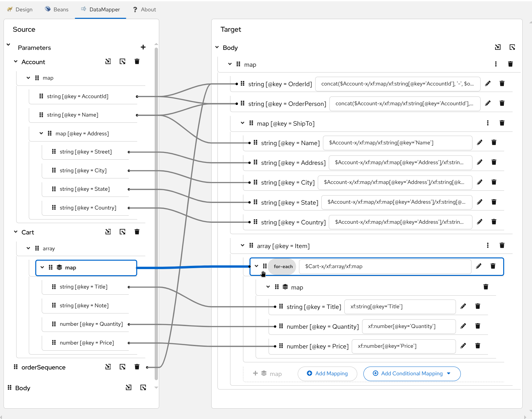Open the kebab menu on the target Body map

coord(496,64)
